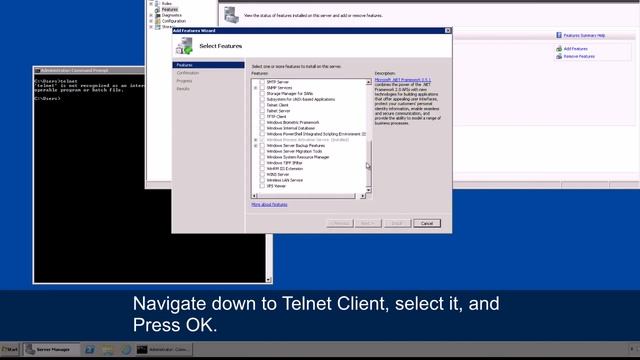Click Remove Features link in Server Manager
640x360 pixels.
coord(579,56)
